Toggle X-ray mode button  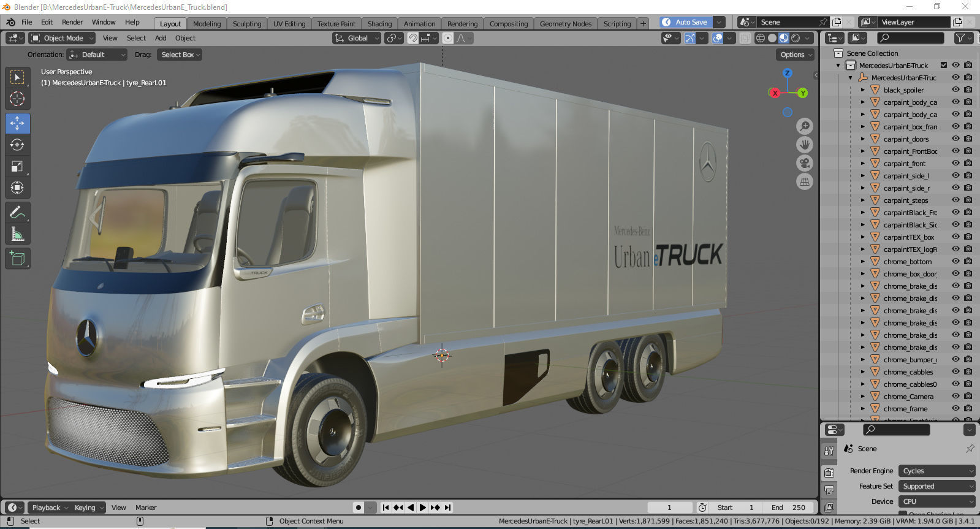(x=745, y=38)
